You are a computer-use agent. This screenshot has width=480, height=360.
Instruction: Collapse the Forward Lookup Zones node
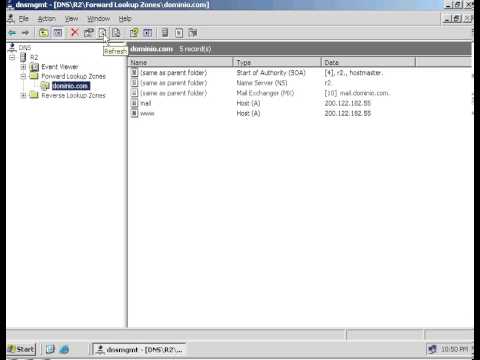click(x=23, y=76)
